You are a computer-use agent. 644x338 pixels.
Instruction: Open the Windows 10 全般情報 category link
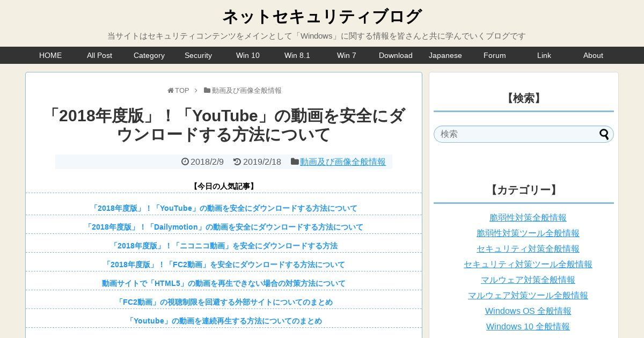click(528, 327)
